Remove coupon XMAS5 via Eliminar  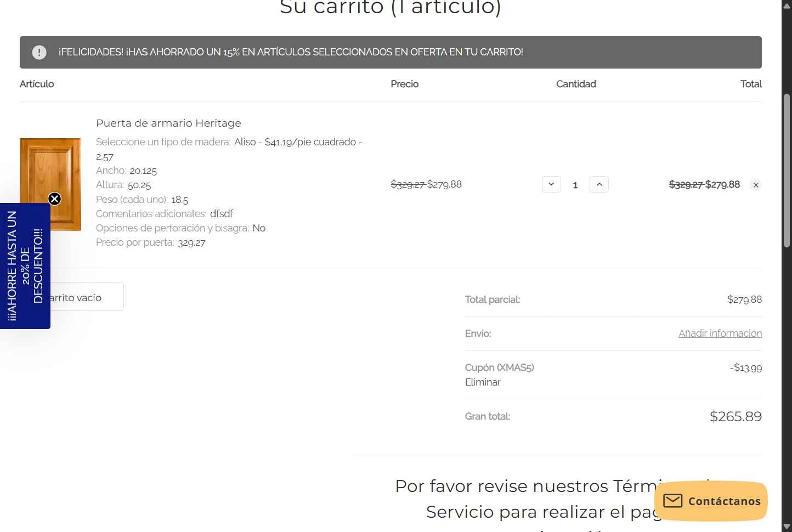click(x=483, y=382)
